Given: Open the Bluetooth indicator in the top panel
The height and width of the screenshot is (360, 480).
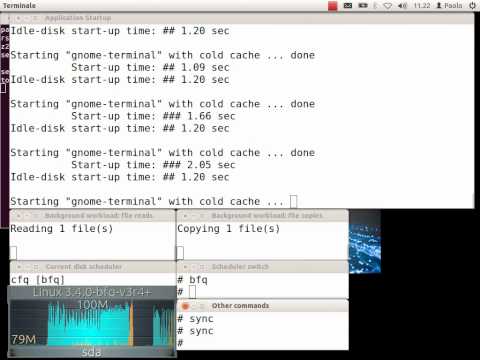Looking at the screenshot, I should (376, 6).
